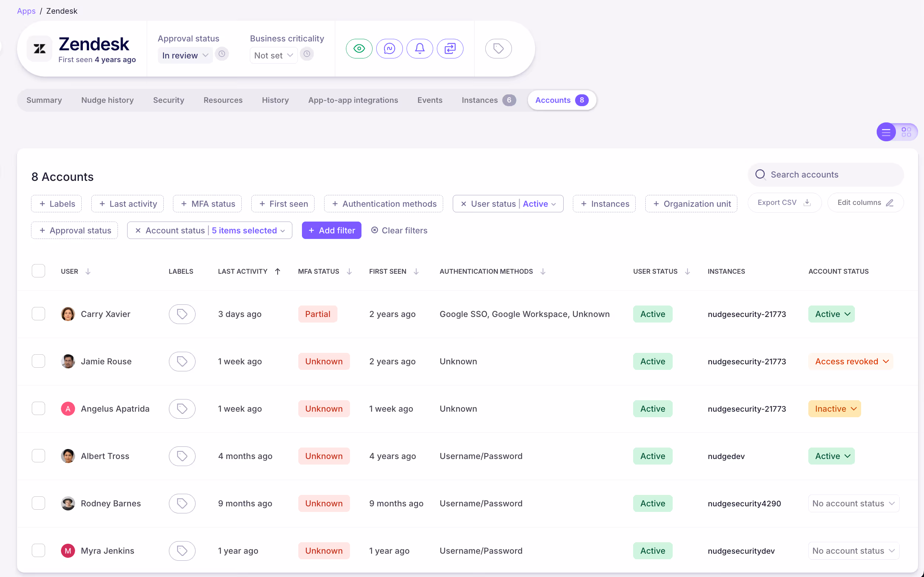924x577 pixels.
Task: Check the checkbox on Jamie Rouse's row
Action: pos(38,361)
